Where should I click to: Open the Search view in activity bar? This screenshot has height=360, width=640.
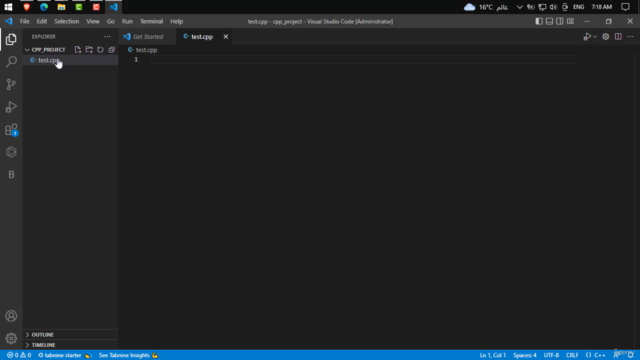[x=11, y=62]
